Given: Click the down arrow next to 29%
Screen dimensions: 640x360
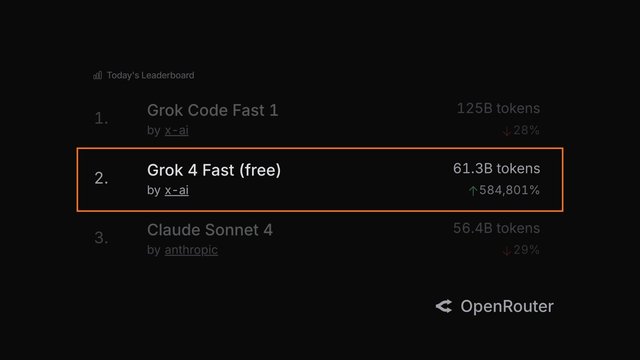Looking at the screenshot, I should [507, 251].
